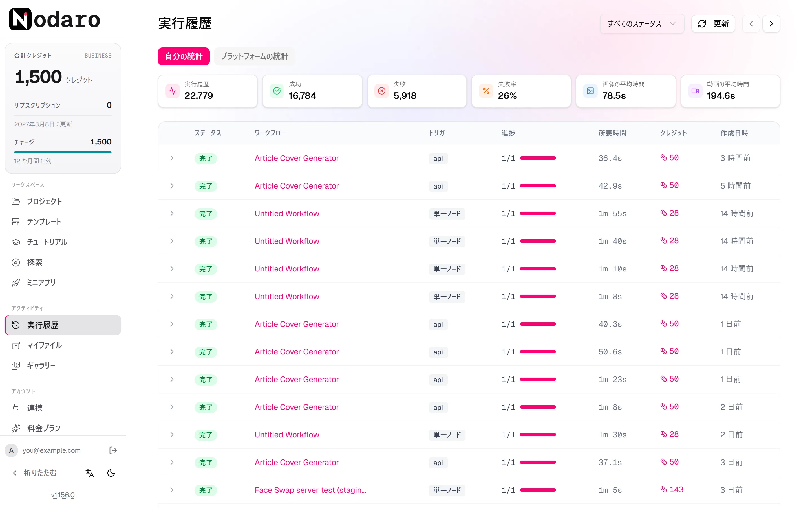Click the 失敗率 percent stat icon
Screen dimensions: 812x508
[x=486, y=91]
